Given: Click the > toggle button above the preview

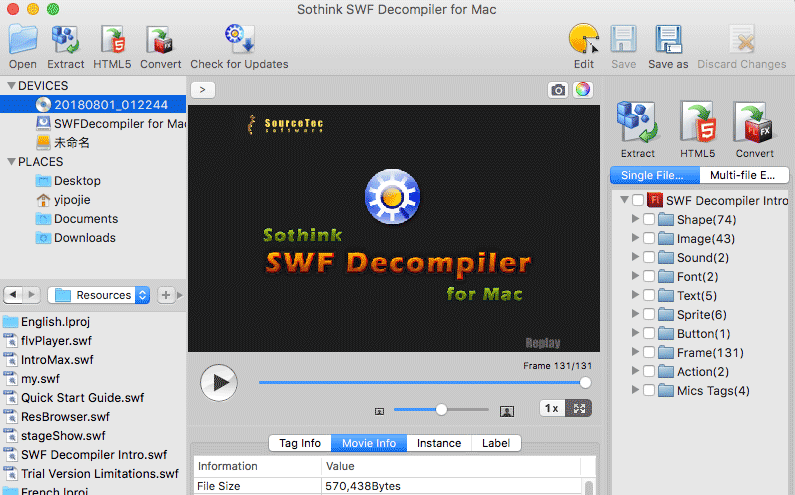Looking at the screenshot, I should (203, 90).
